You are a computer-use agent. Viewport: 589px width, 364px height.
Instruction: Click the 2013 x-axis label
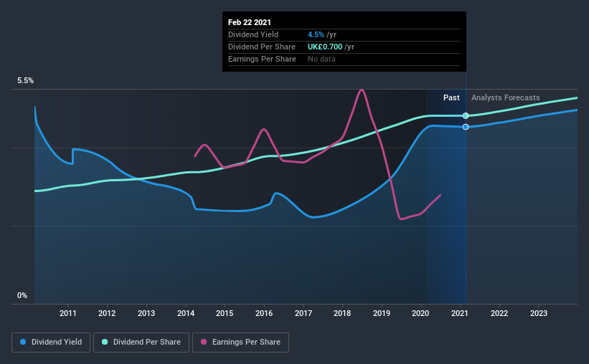tap(146, 313)
